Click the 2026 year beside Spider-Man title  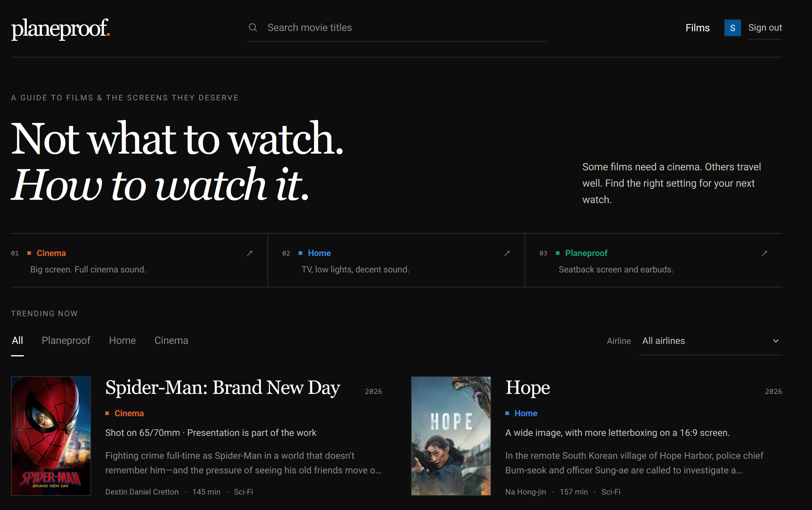(373, 392)
